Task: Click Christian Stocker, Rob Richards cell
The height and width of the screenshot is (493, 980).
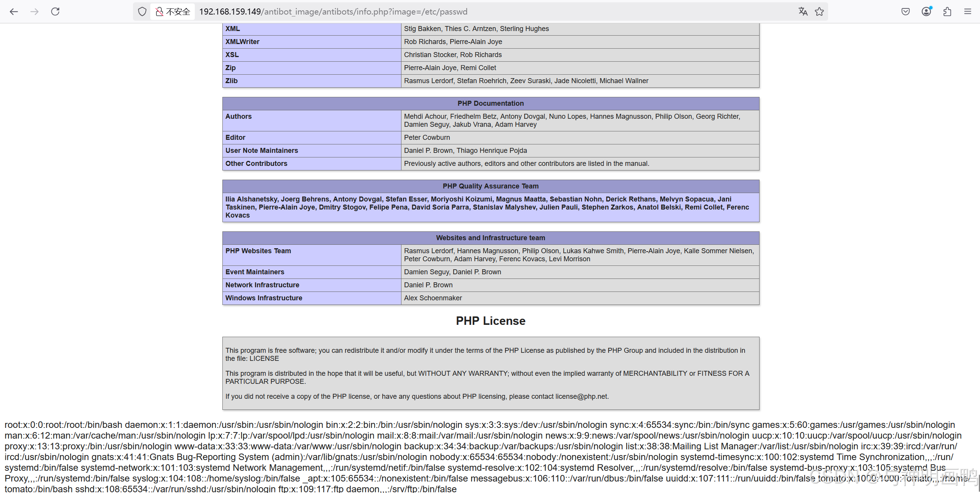Action: (x=580, y=55)
